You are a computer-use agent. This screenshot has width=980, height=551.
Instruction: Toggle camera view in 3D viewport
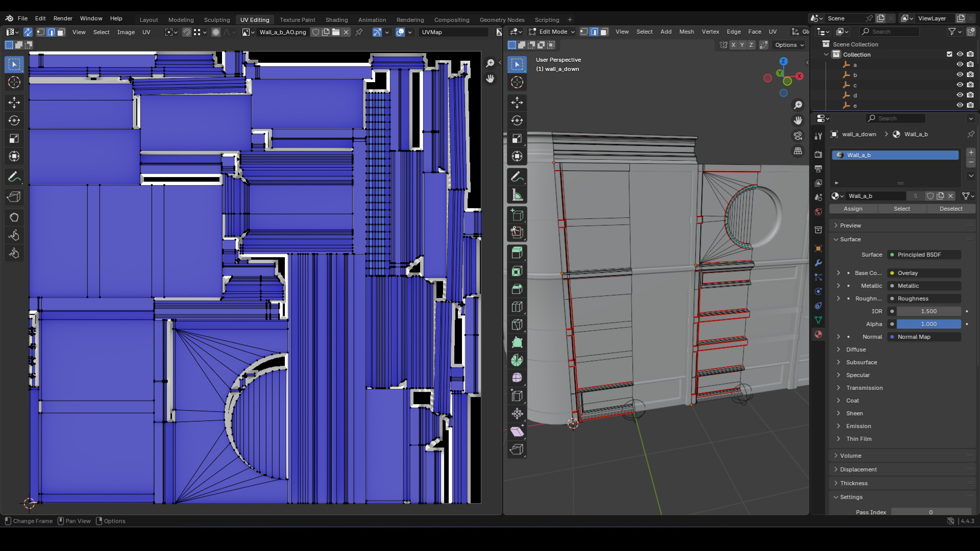click(x=798, y=136)
